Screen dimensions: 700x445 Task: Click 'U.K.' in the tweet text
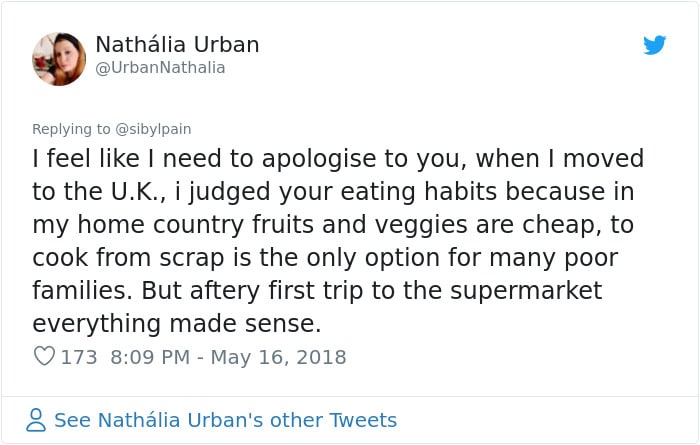pos(137,192)
